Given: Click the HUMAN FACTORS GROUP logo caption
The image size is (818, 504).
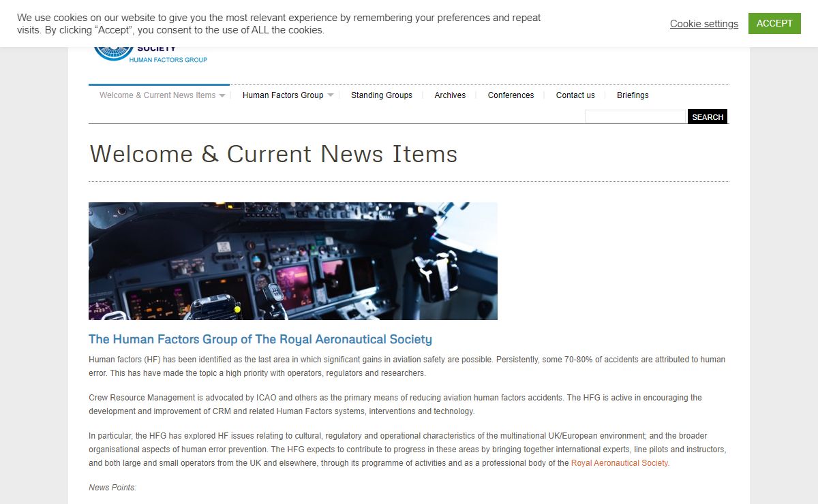Looking at the screenshot, I should 168,60.
